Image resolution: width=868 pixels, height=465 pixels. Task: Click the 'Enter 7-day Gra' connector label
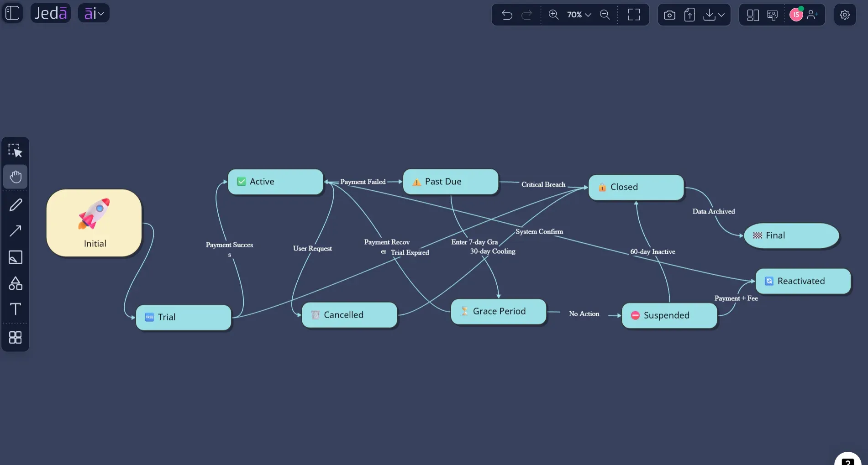point(474,242)
